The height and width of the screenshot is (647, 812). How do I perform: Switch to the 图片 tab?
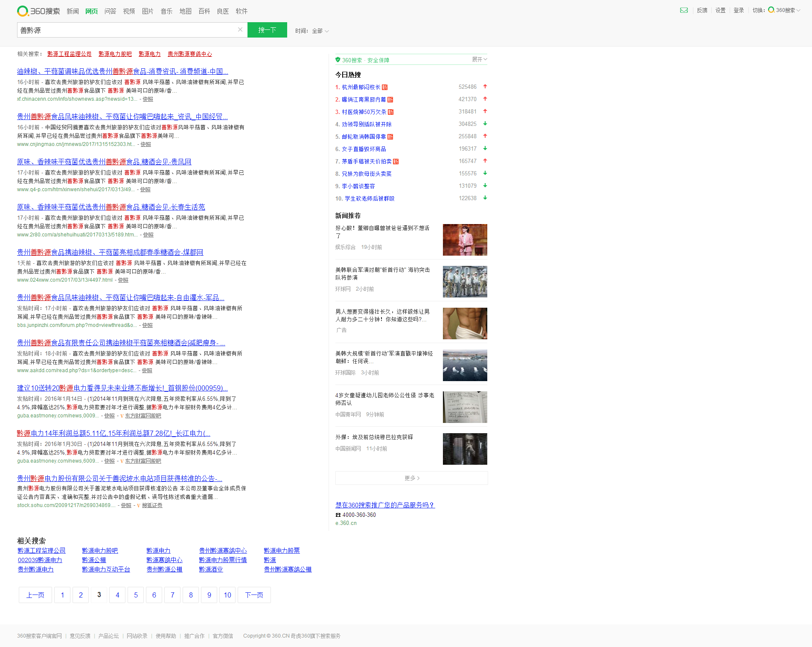coord(148,11)
